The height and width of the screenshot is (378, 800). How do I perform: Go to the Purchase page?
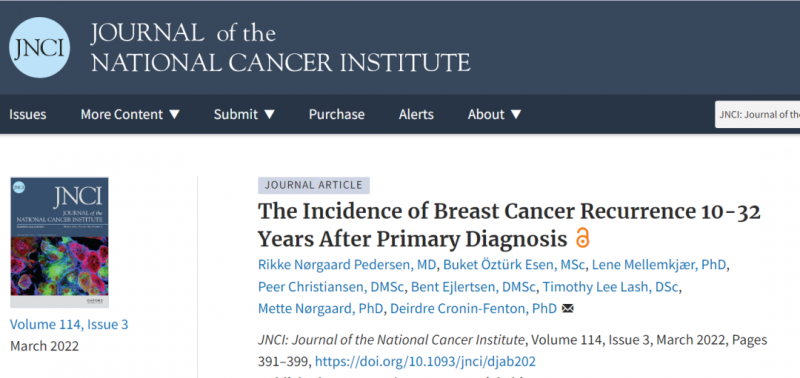[x=337, y=114]
